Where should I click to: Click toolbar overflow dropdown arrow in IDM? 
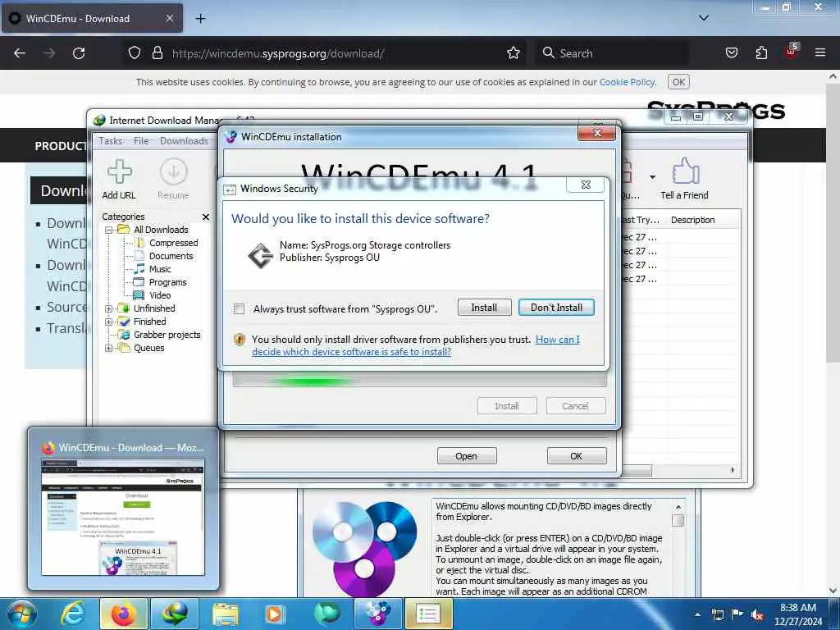[x=652, y=177]
